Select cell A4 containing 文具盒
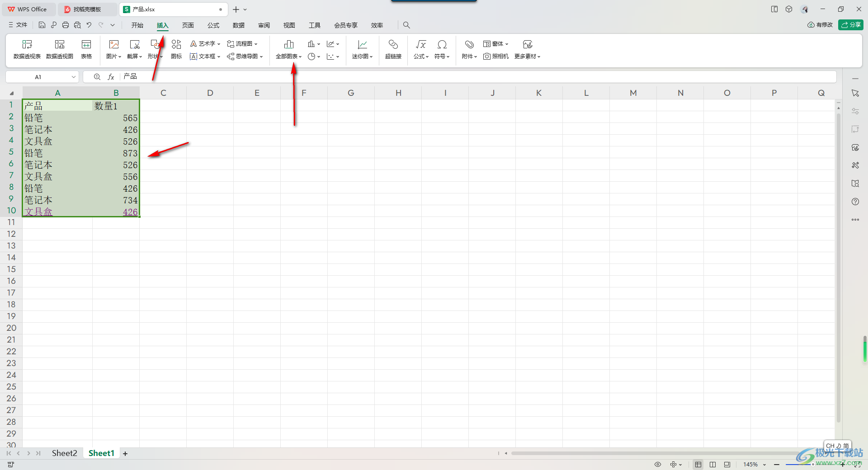The width and height of the screenshot is (868, 470). (x=57, y=141)
